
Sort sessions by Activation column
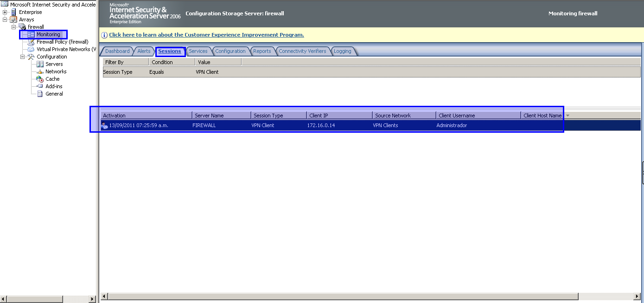click(147, 116)
